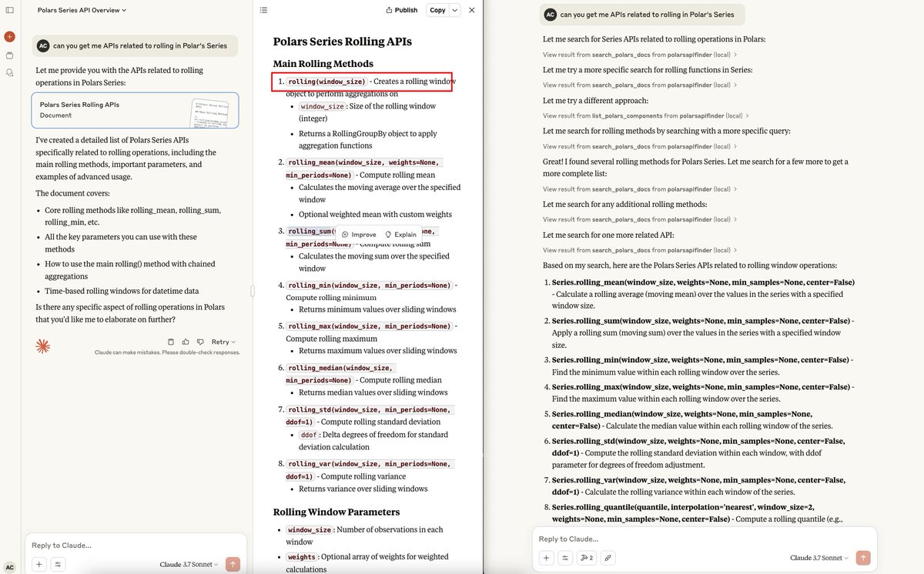Click the plus attach button in left chat
This screenshot has width=924, height=574.
(x=39, y=564)
